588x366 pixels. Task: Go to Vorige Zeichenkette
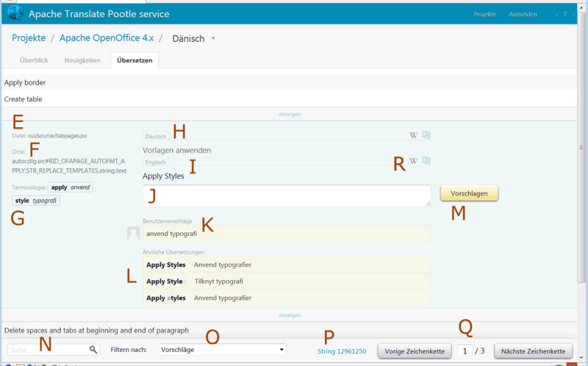pyautogui.click(x=415, y=351)
